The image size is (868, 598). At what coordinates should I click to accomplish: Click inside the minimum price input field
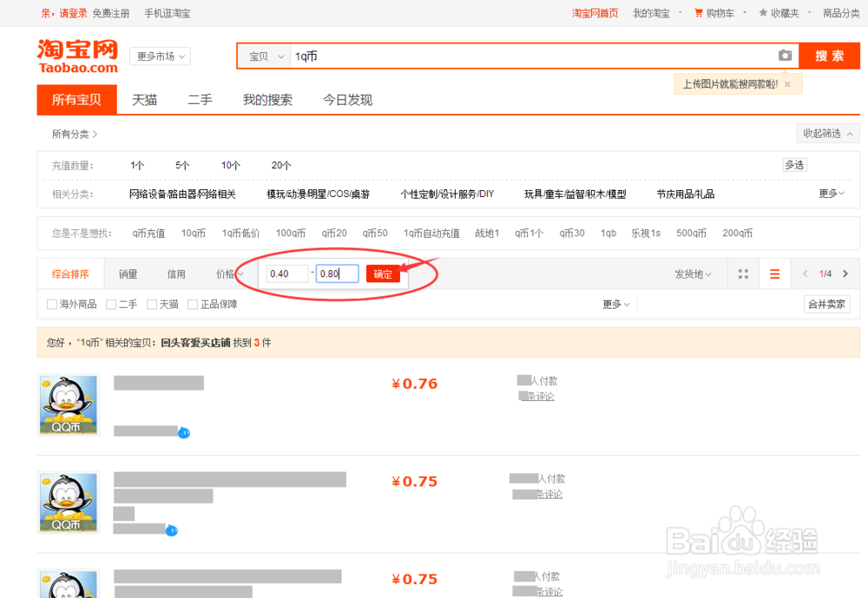286,273
